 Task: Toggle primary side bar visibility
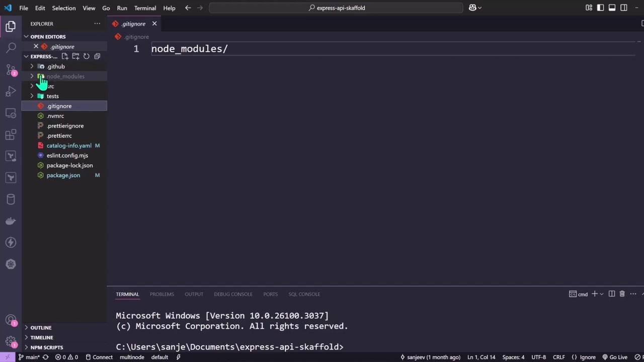pos(600,8)
